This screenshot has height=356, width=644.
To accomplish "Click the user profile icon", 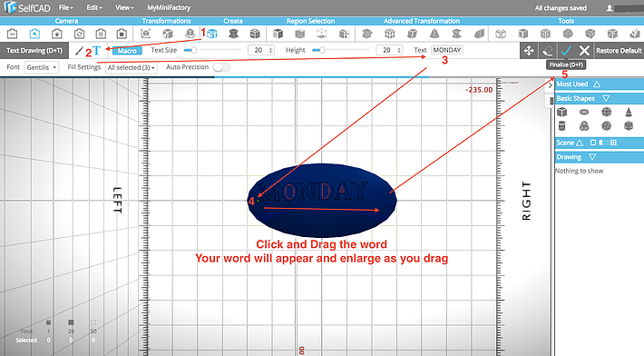I will 610,8.
